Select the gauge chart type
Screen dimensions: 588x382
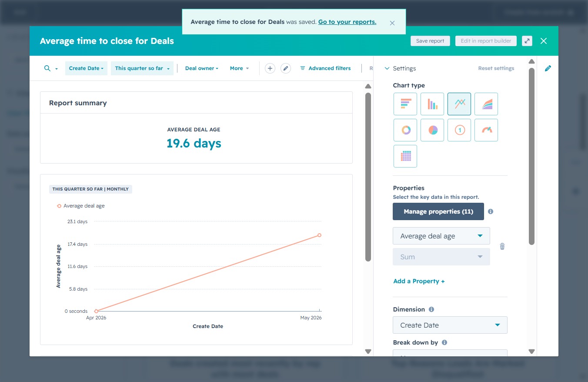[486, 130]
